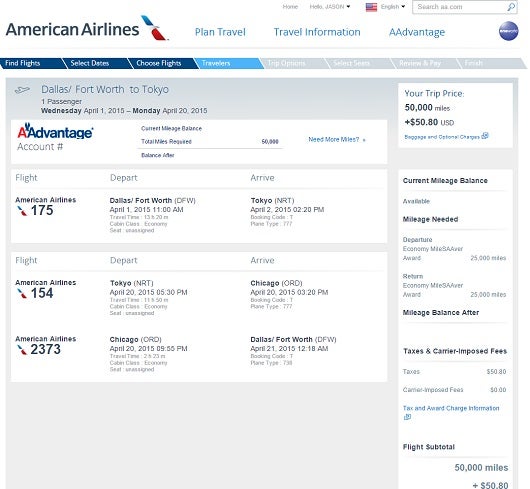
Task: Open the AAdvantage menu
Action: [x=417, y=32]
